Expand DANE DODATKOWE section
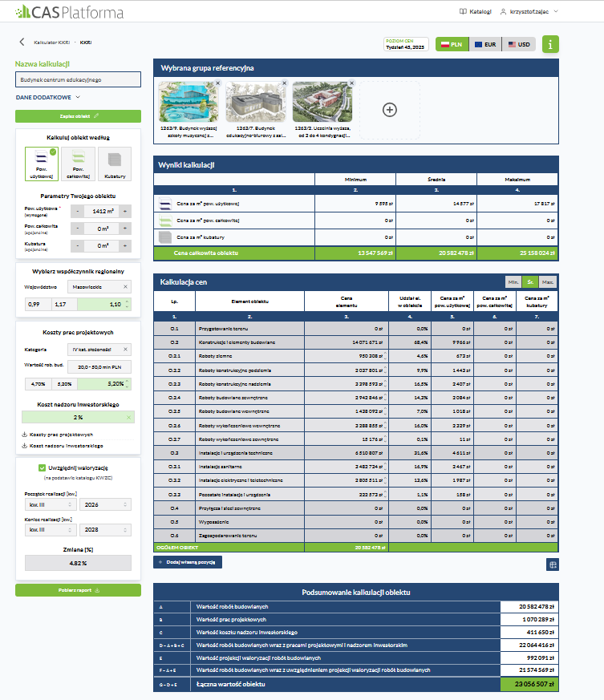 tap(48, 97)
